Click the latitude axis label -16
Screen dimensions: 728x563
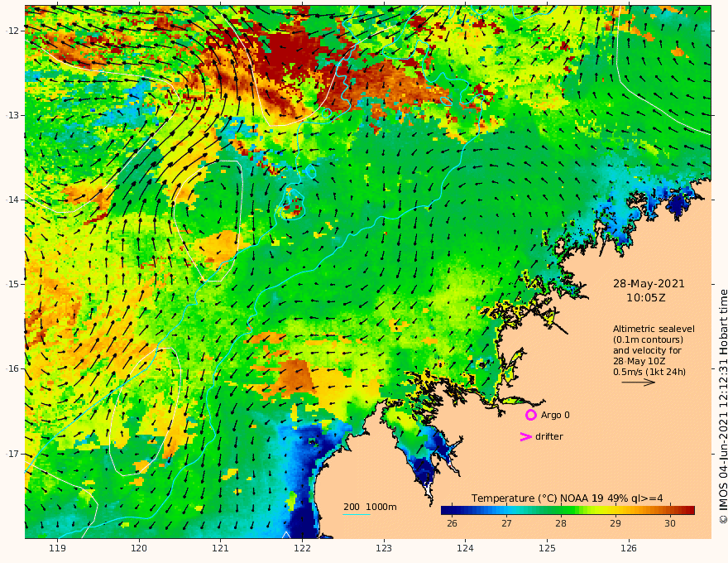(x=12, y=368)
